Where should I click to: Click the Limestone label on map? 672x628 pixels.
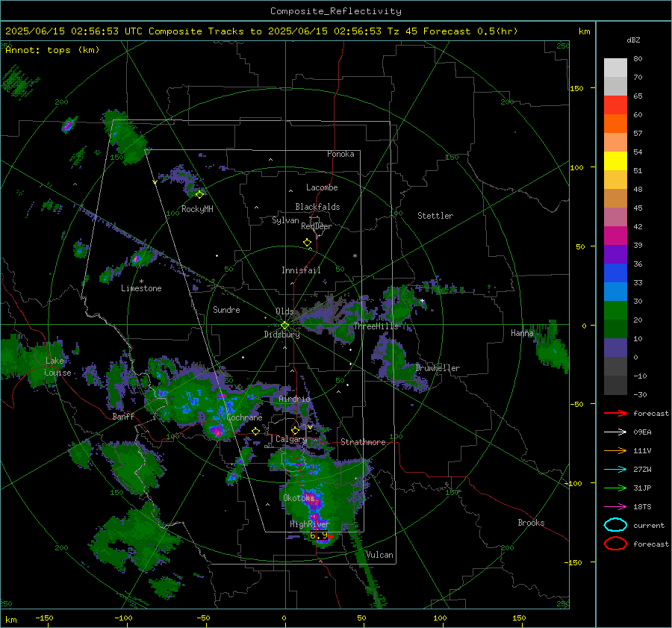[141, 288]
